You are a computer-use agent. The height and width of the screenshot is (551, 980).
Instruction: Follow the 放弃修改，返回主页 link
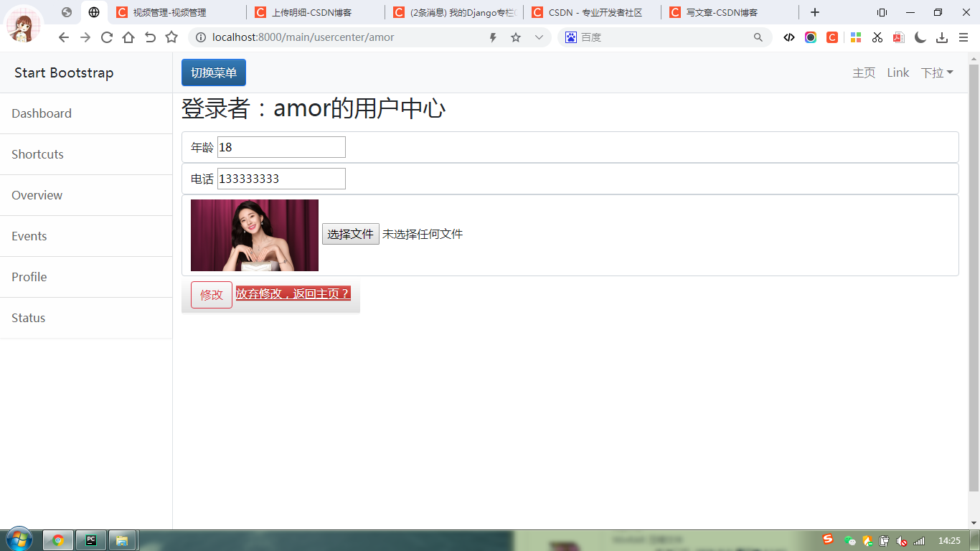[292, 293]
